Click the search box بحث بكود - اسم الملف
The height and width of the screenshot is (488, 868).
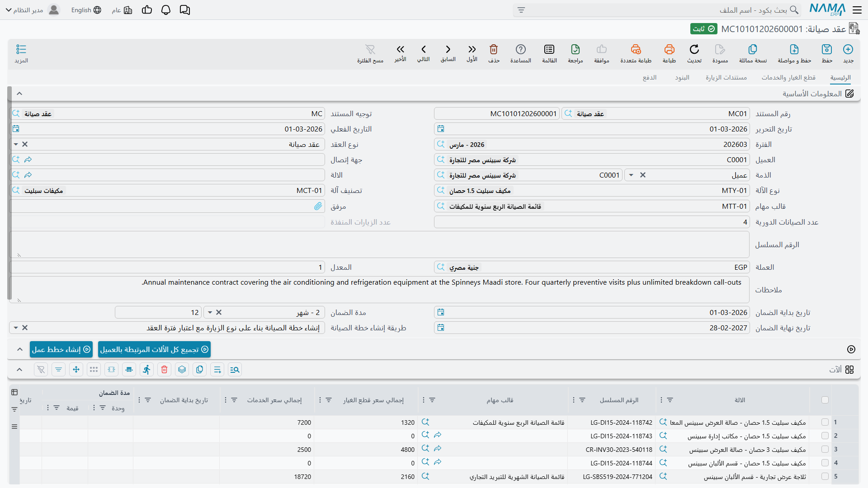[657, 10]
